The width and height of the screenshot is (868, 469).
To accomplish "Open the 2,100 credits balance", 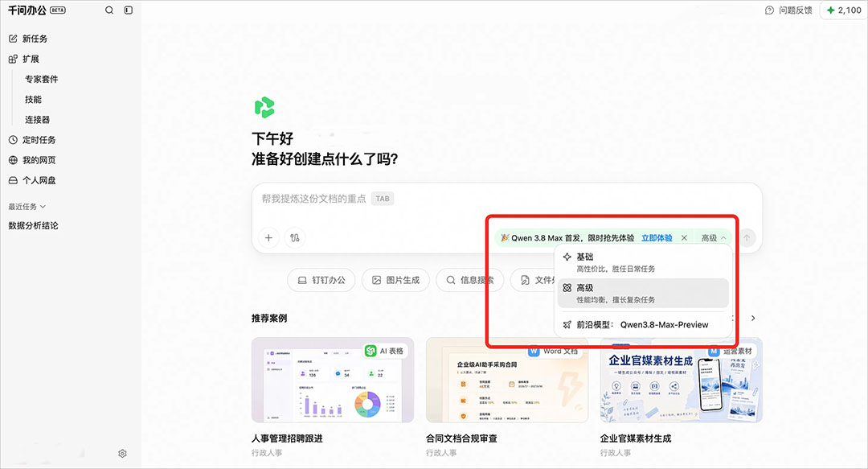I will [844, 10].
